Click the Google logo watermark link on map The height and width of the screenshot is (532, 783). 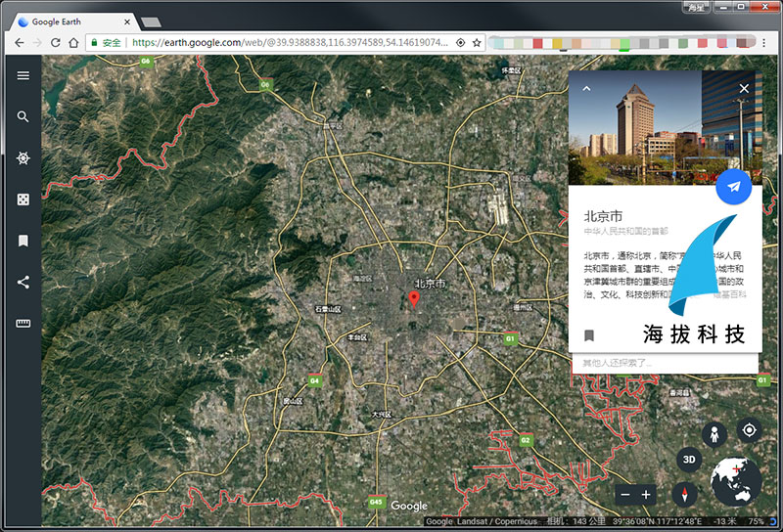click(x=409, y=506)
